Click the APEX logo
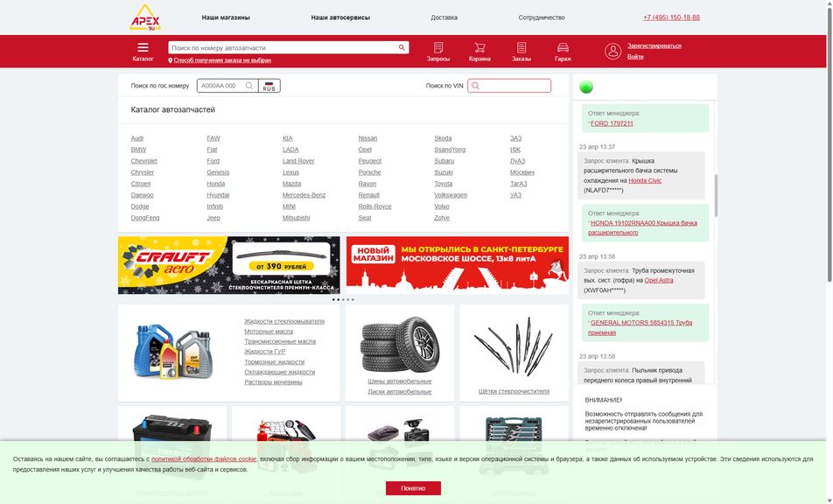 pos(145,17)
